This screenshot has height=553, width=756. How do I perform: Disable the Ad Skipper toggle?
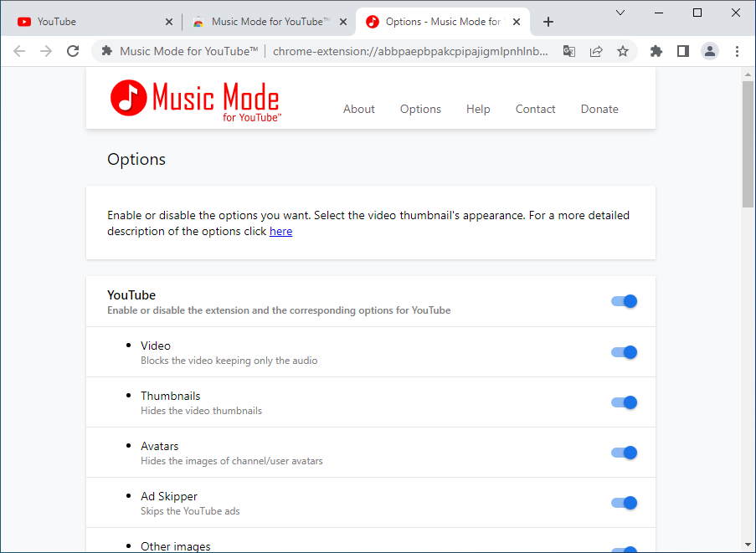tap(625, 503)
